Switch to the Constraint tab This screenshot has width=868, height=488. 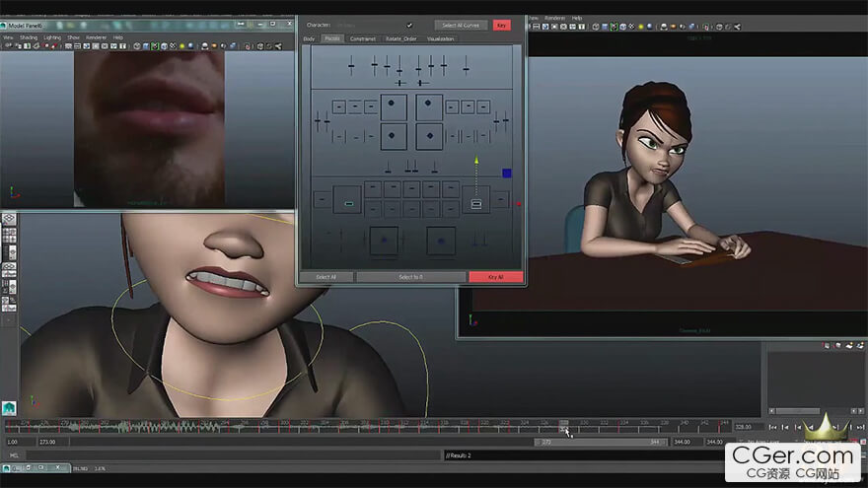(363, 38)
